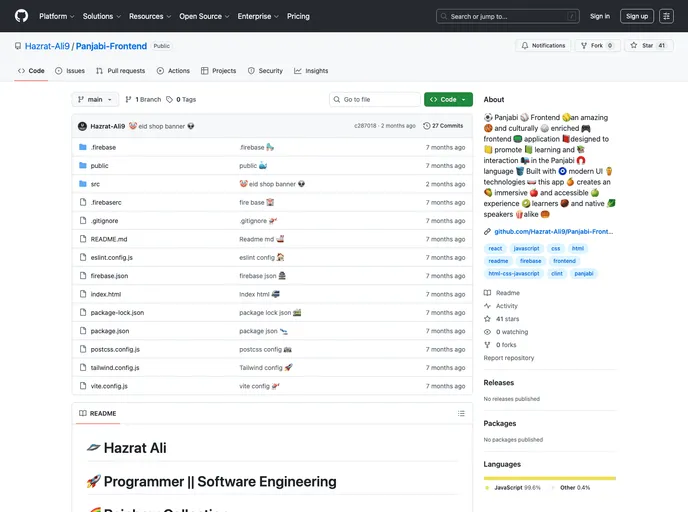Open README.md file
This screenshot has width=688, height=512.
click(109, 240)
